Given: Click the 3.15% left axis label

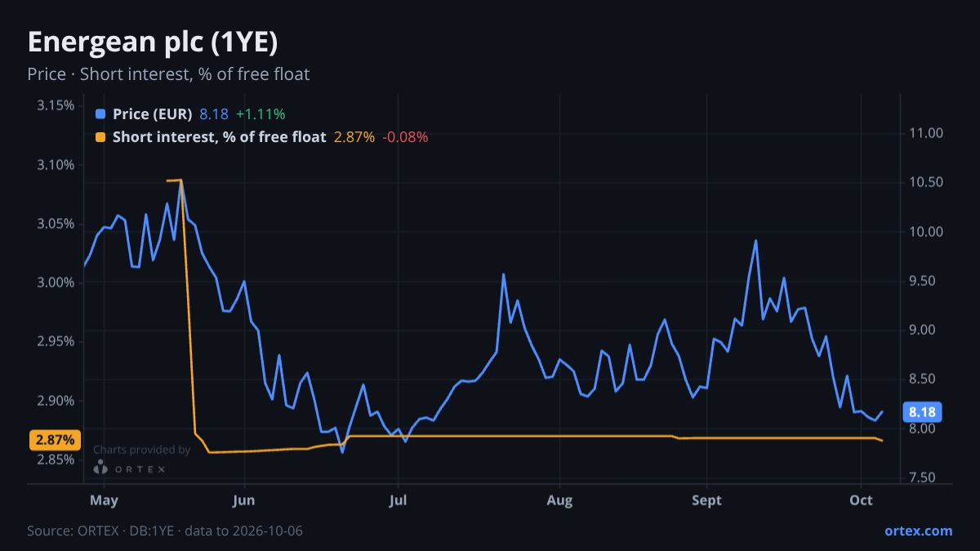Looking at the screenshot, I should [x=56, y=105].
